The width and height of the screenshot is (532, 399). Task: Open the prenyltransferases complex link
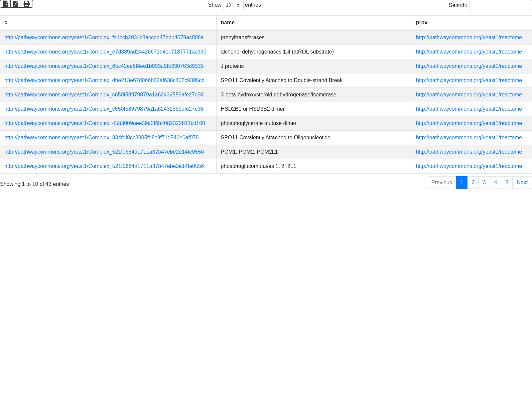104,38
